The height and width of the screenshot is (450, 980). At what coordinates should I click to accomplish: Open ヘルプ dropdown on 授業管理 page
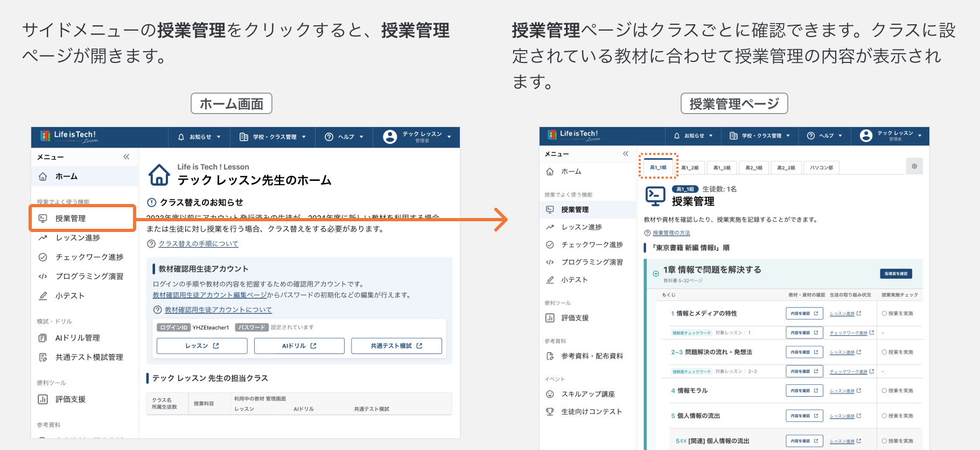824,136
